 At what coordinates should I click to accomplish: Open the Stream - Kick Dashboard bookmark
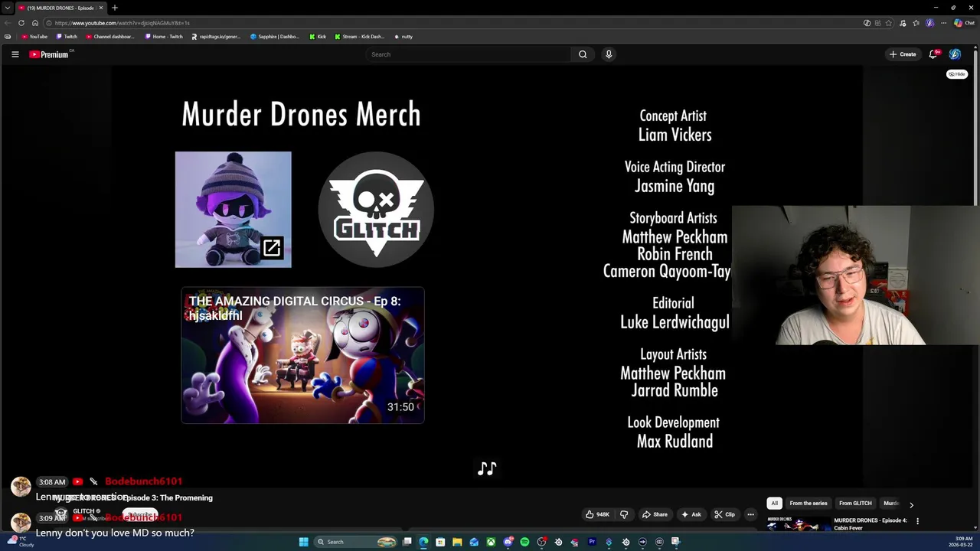tap(360, 37)
